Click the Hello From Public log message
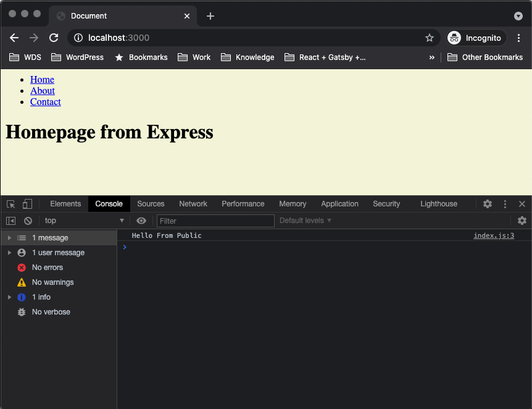This screenshot has height=409, width=532. (167, 235)
